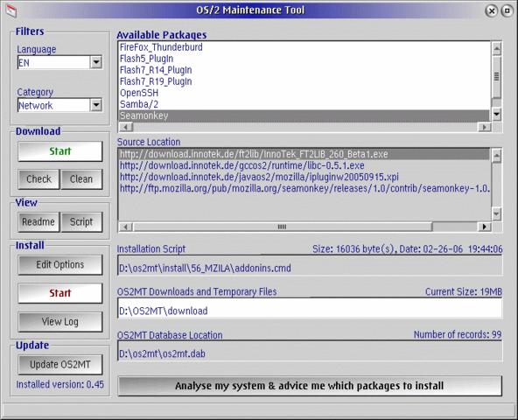Image resolution: width=518 pixels, height=420 pixels.
Task: Click the OS2MT downloads path input field
Action: click(310, 309)
